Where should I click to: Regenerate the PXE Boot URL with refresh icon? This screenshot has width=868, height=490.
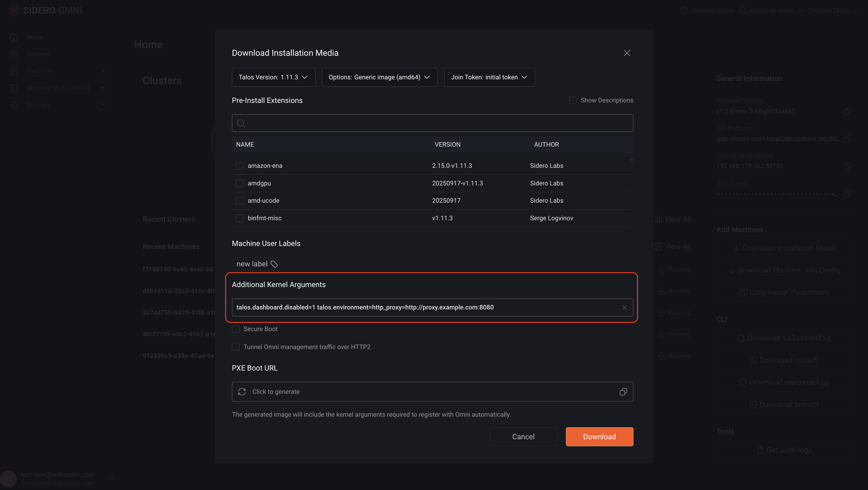pyautogui.click(x=242, y=392)
